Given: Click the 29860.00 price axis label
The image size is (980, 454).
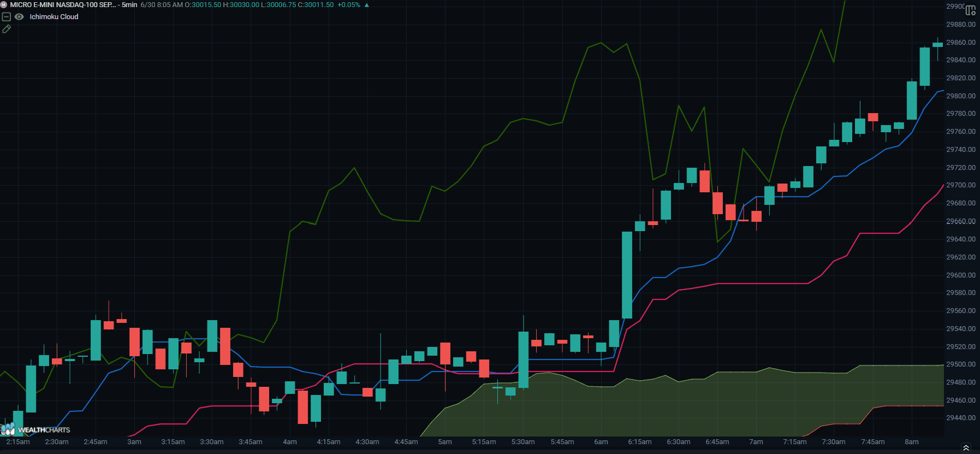Looking at the screenshot, I should 960,43.
